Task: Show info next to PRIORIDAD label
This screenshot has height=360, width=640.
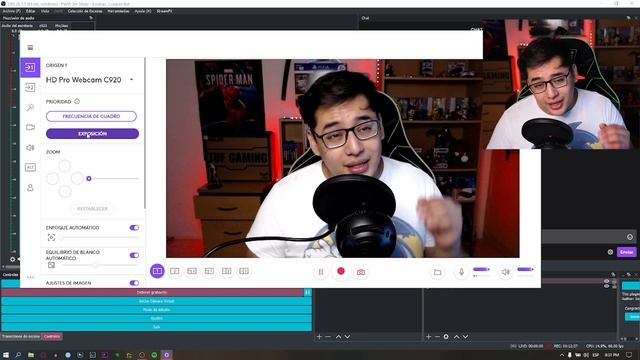Action: click(77, 101)
